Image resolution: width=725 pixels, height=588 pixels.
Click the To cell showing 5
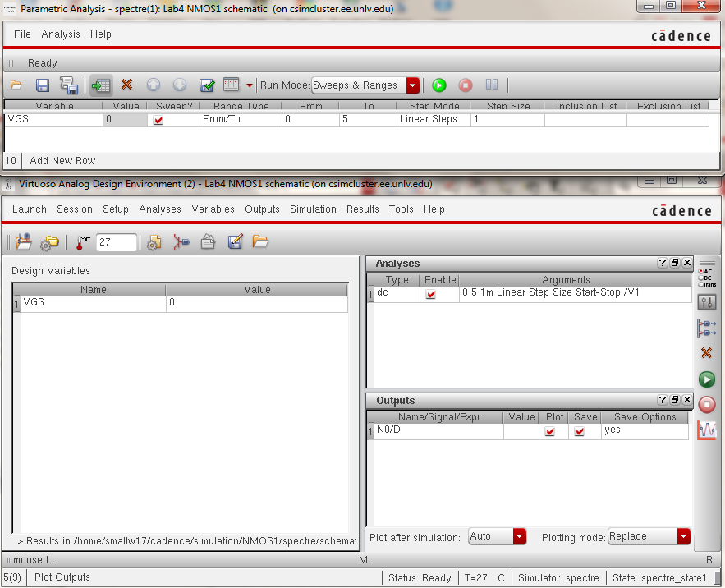click(x=368, y=119)
